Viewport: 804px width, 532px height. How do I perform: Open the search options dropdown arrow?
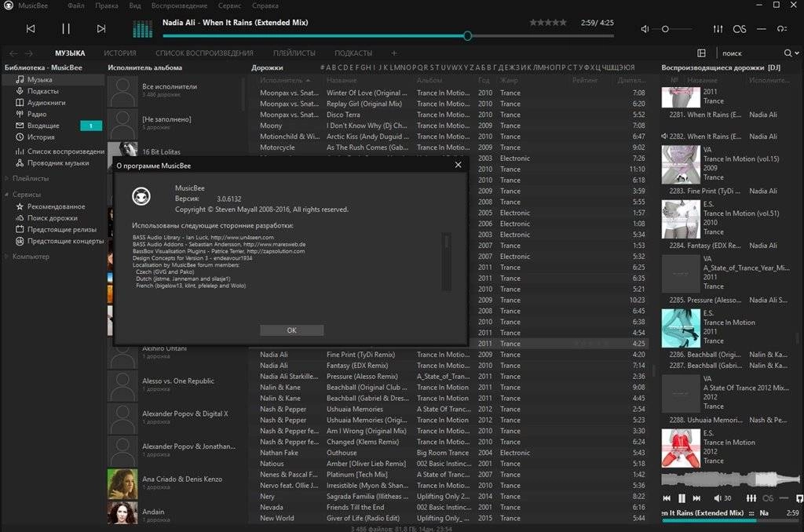pyautogui.click(x=797, y=53)
